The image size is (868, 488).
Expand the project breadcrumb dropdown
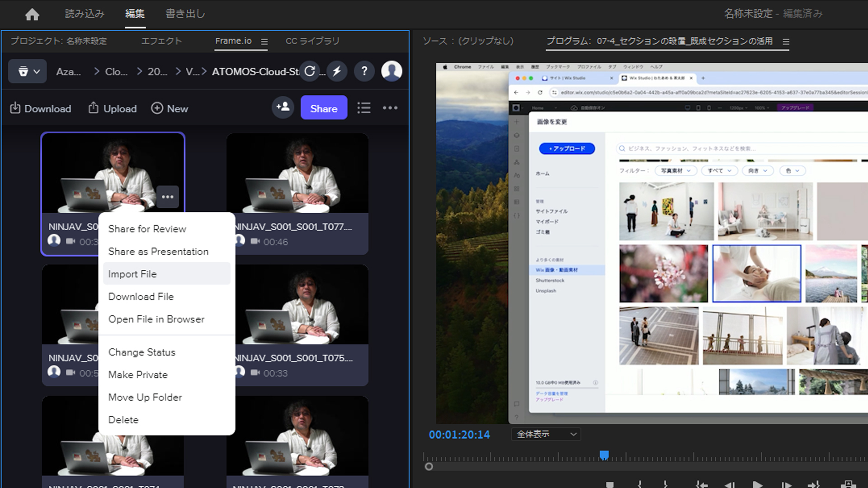pos(28,71)
